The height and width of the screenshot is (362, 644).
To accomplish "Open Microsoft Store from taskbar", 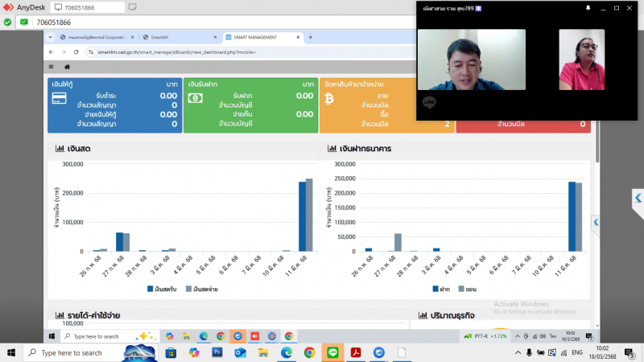I will tap(171, 352).
